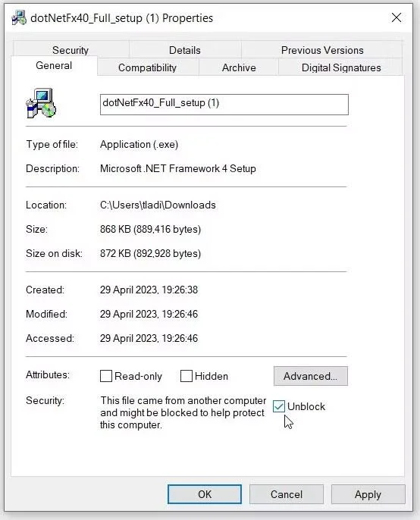Switch to the Security tab

pyautogui.click(x=71, y=50)
